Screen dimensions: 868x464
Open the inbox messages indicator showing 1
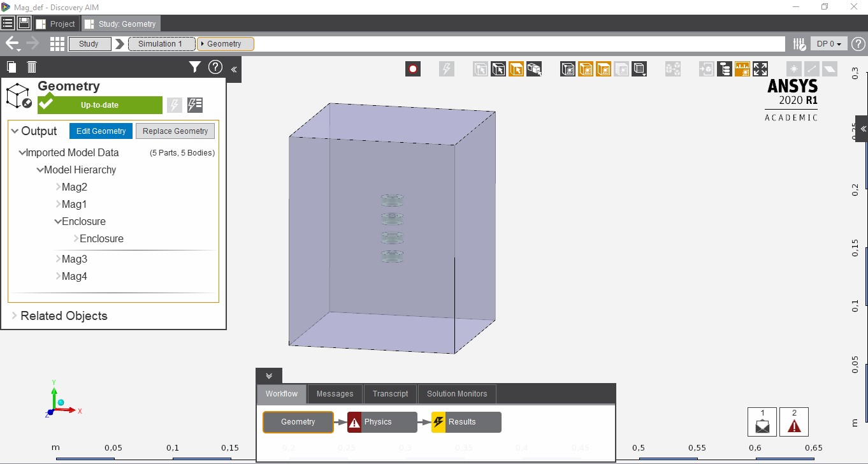[762, 422]
